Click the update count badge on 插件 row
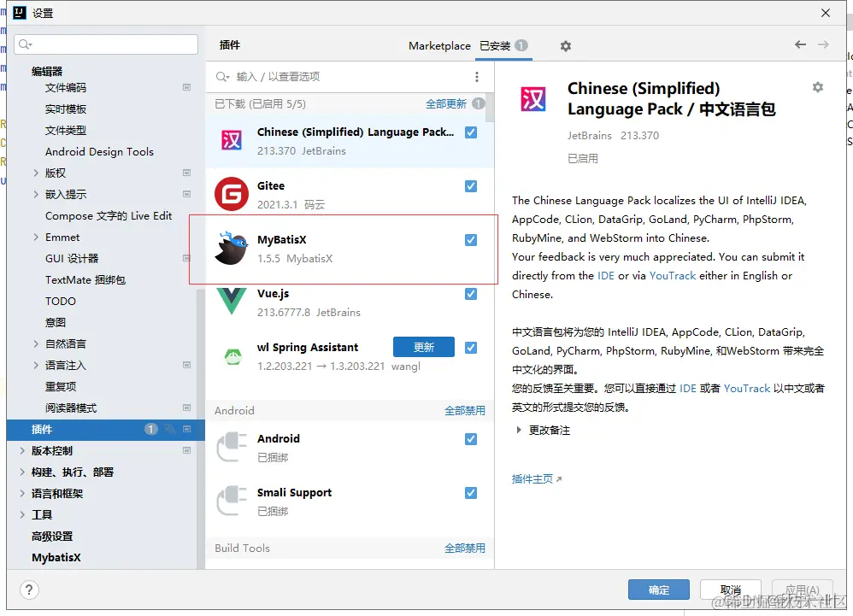Image resolution: width=853 pixels, height=616 pixels. 150,430
